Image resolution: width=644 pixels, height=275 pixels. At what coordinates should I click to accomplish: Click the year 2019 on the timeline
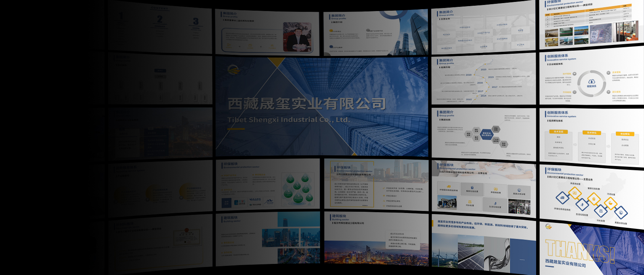(491, 77)
